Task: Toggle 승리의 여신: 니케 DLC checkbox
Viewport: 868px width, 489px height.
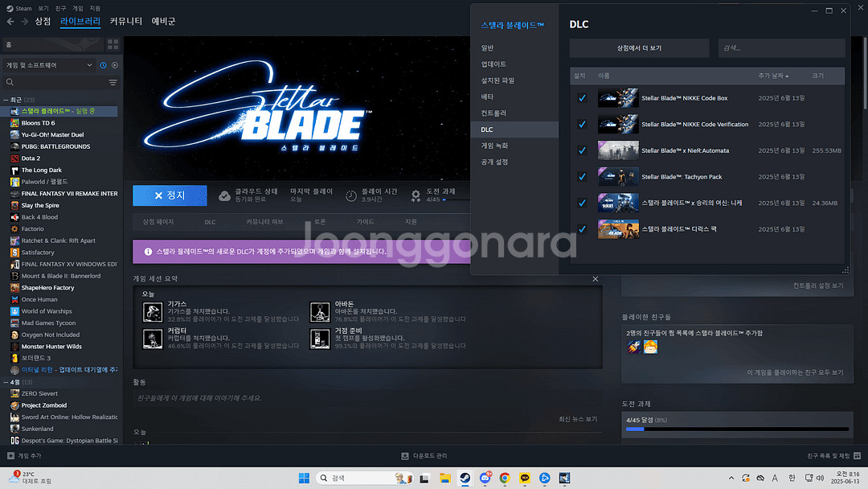Action: click(582, 203)
